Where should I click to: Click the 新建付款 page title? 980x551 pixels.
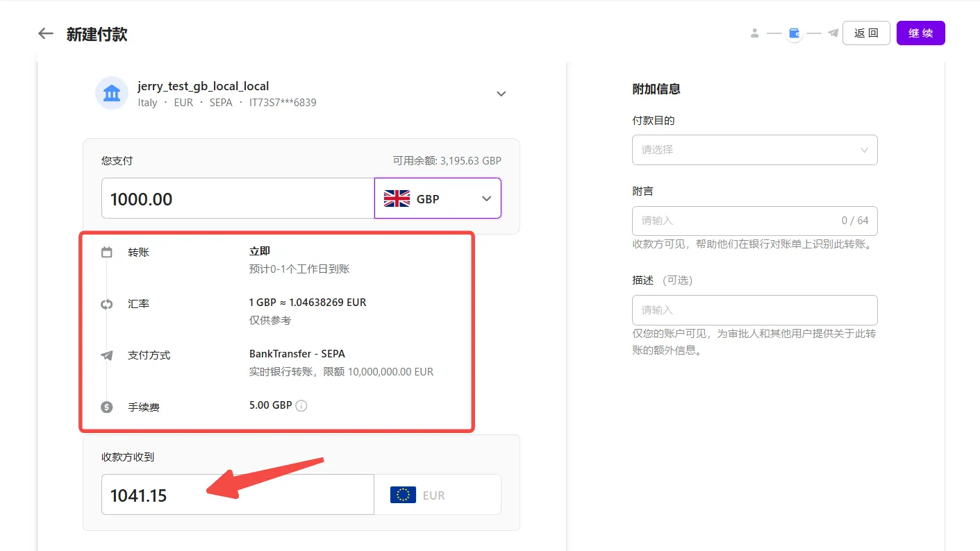point(97,34)
